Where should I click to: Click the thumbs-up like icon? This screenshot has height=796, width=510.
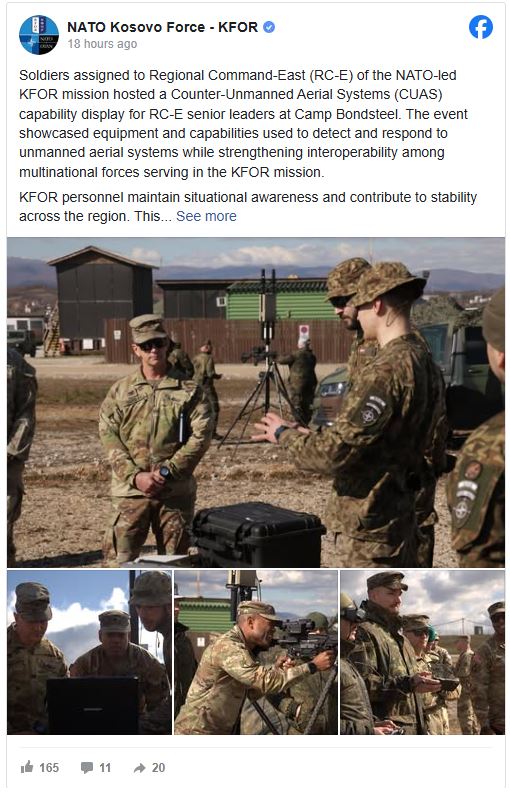coord(27,767)
